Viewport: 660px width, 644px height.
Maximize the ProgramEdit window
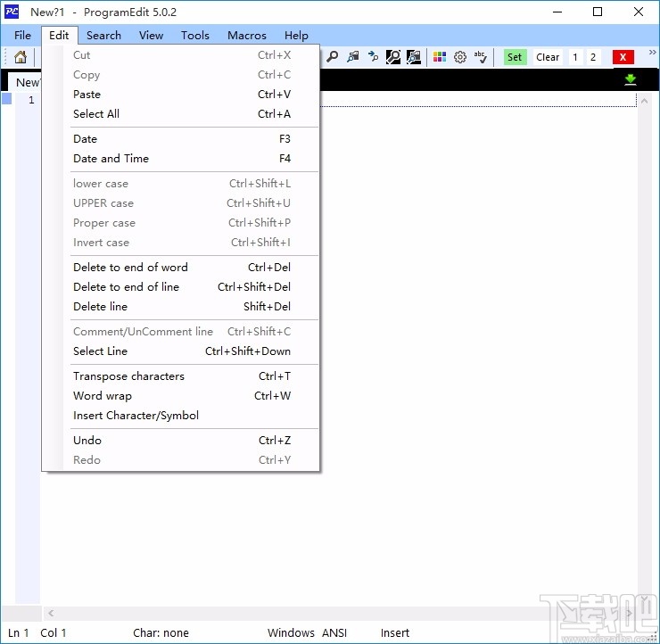(598, 12)
